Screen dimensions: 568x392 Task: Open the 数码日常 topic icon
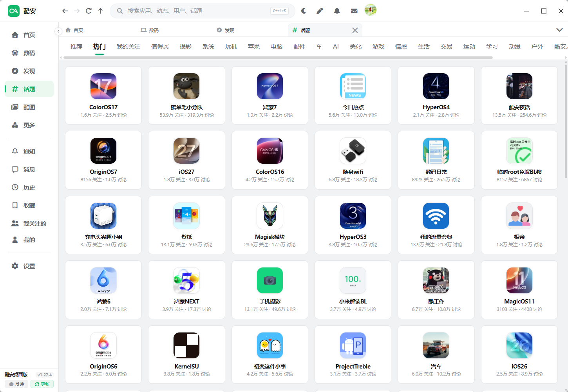click(436, 151)
